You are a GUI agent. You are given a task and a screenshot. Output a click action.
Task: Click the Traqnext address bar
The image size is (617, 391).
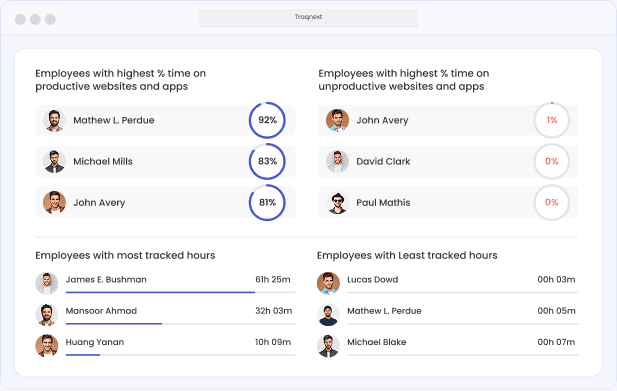(x=308, y=18)
